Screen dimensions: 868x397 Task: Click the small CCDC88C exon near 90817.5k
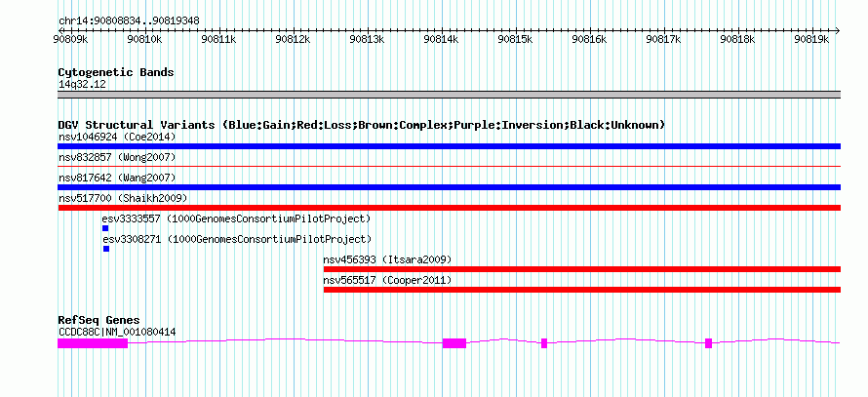pos(709,343)
